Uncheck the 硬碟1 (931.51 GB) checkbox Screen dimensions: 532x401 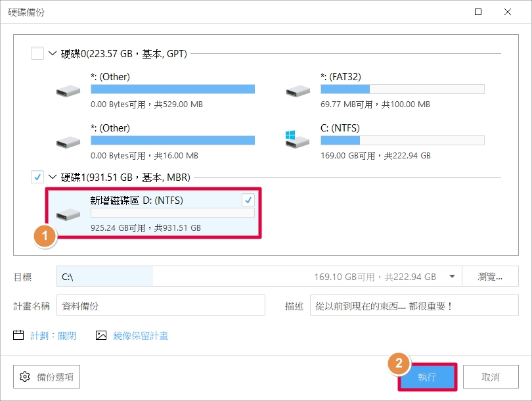pos(37,177)
